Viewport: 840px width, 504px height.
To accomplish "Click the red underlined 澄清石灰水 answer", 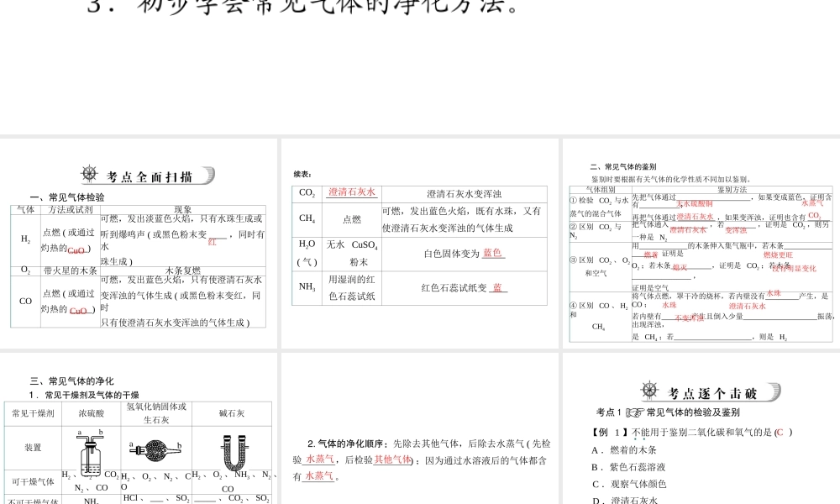I will coord(352,192).
